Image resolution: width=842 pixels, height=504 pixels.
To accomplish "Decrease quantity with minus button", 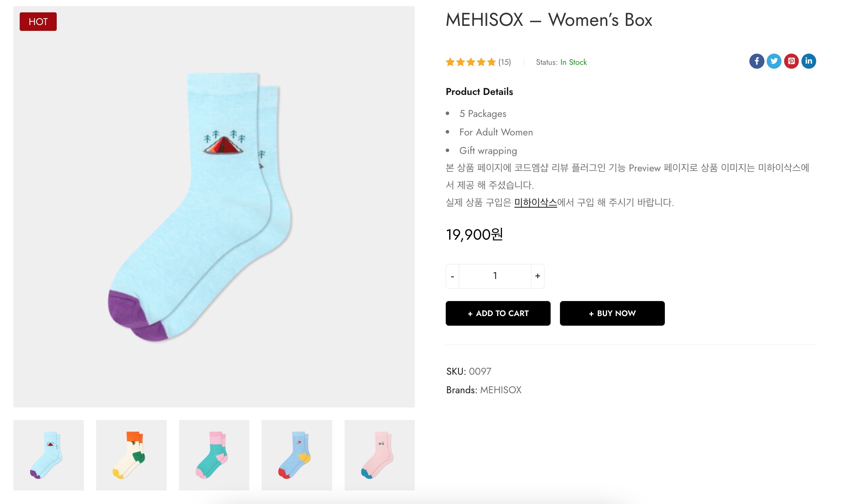I will [452, 276].
